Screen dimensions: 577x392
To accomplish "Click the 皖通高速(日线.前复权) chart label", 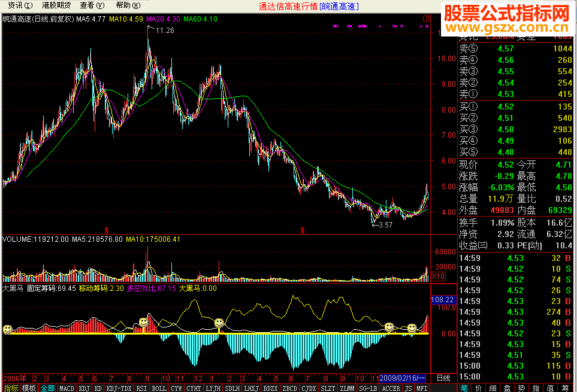I will tap(38, 19).
